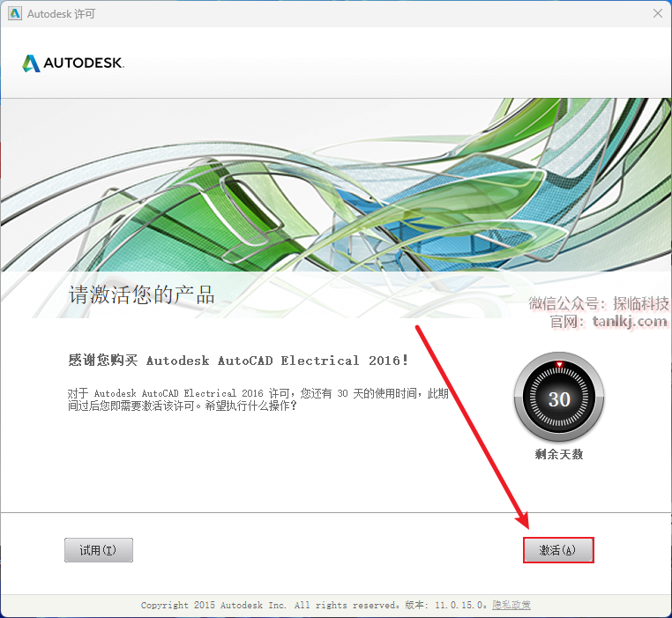The image size is (672, 618).
Task: Click the Autodesk triangular logo mark
Action: 31,63
